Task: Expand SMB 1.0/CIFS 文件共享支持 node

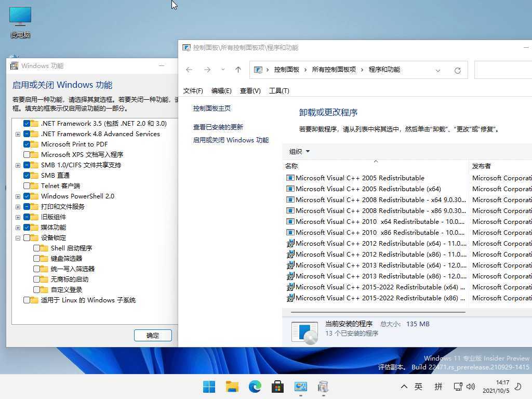Action: coord(18,165)
